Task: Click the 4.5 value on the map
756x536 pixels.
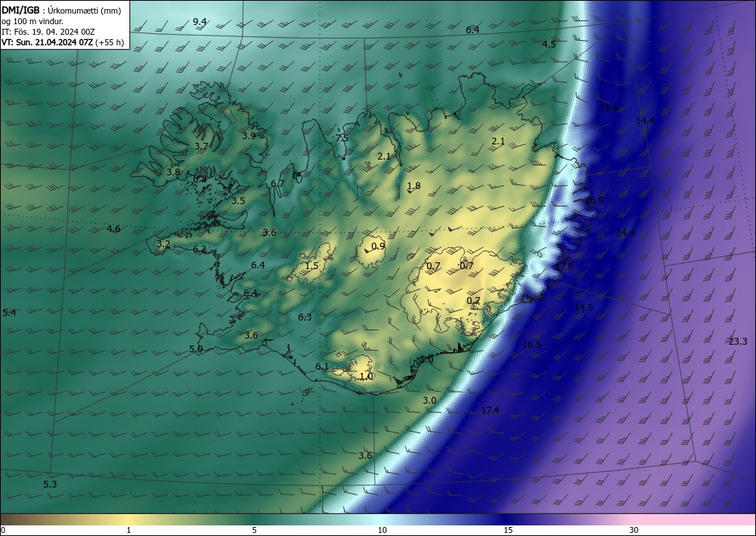Action: (549, 45)
